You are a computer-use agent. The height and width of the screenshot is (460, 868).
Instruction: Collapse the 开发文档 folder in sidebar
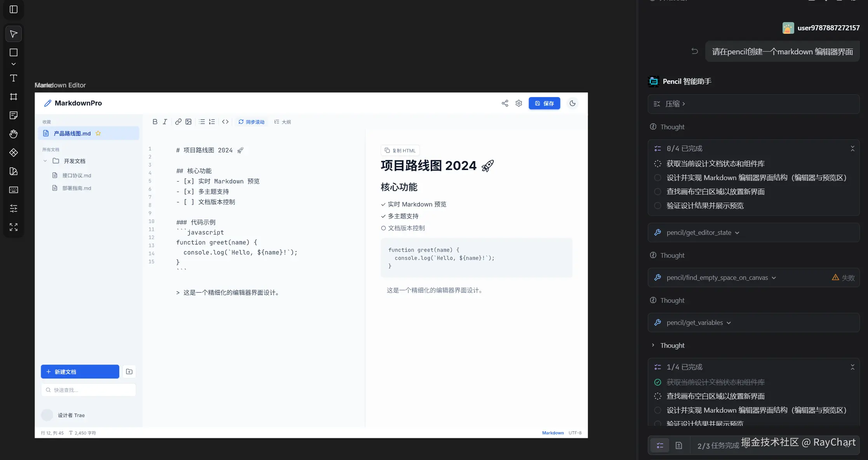(45, 161)
